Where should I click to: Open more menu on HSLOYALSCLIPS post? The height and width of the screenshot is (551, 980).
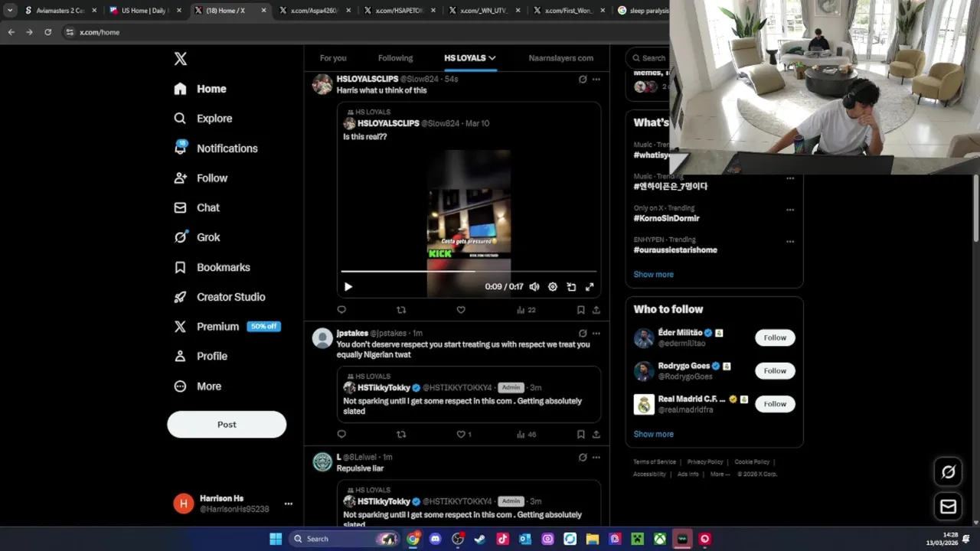point(596,79)
